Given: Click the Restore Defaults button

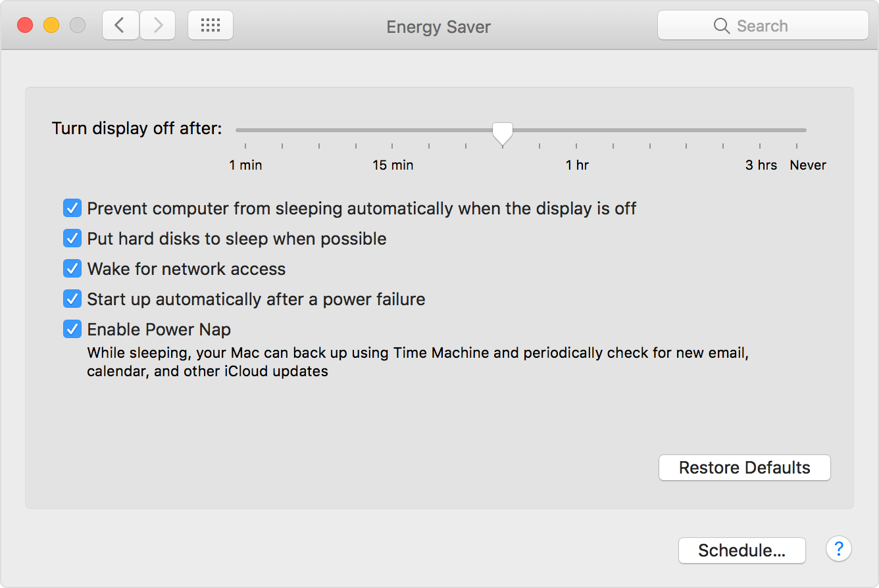Looking at the screenshot, I should pos(745,468).
